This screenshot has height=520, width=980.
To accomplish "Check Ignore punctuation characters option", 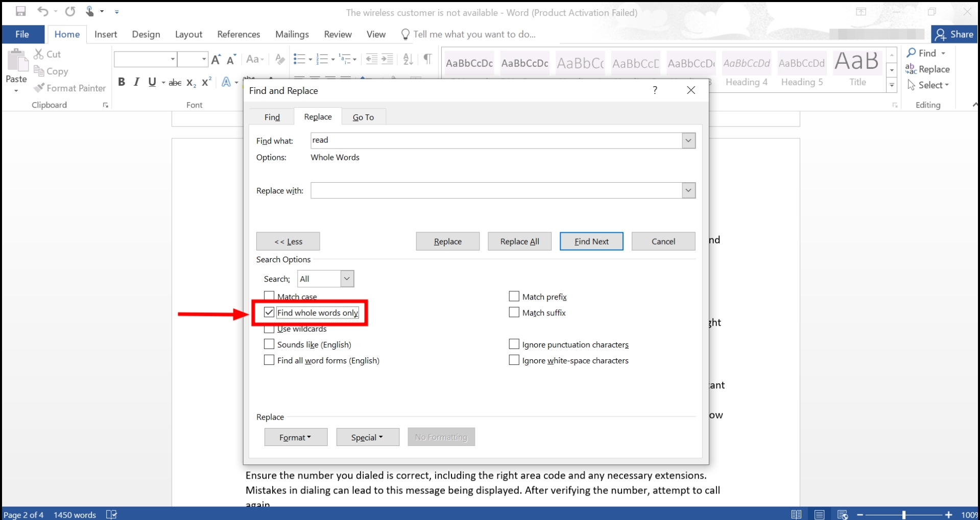I will [514, 344].
